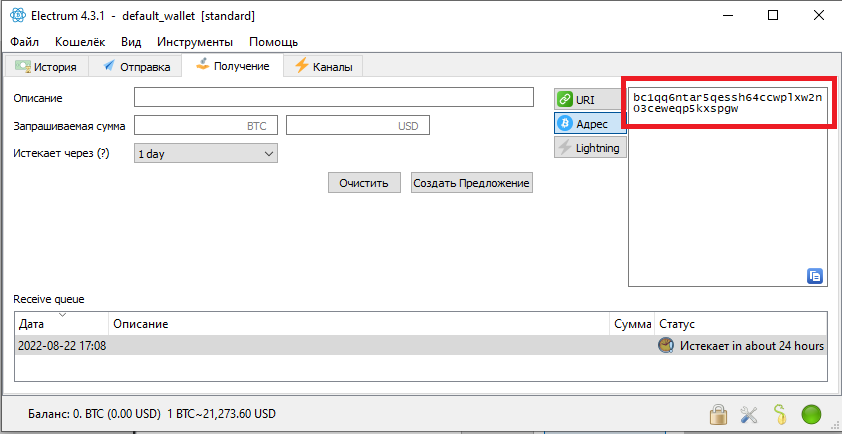This screenshot has width=842, height=434.
Task: Click into the Описание text field
Action: coord(334,97)
